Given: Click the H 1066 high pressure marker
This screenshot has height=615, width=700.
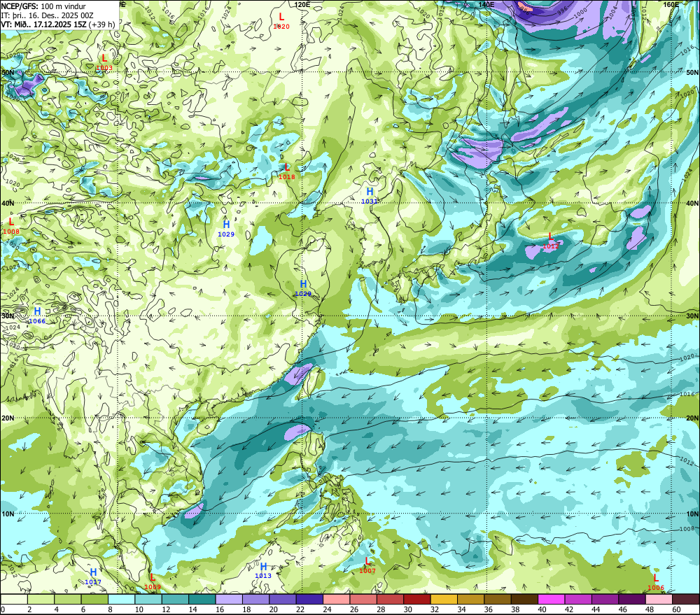Looking at the screenshot, I should point(37,316).
